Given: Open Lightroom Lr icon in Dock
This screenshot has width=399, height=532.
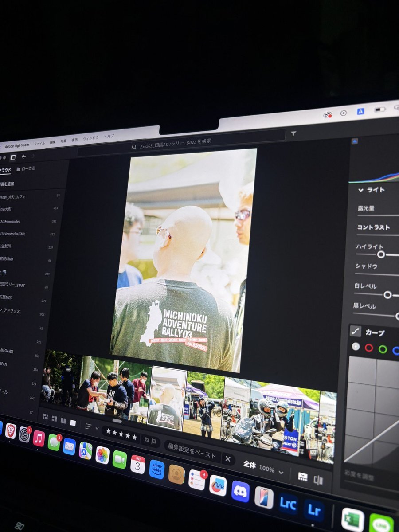Looking at the screenshot, I should pos(314,510).
